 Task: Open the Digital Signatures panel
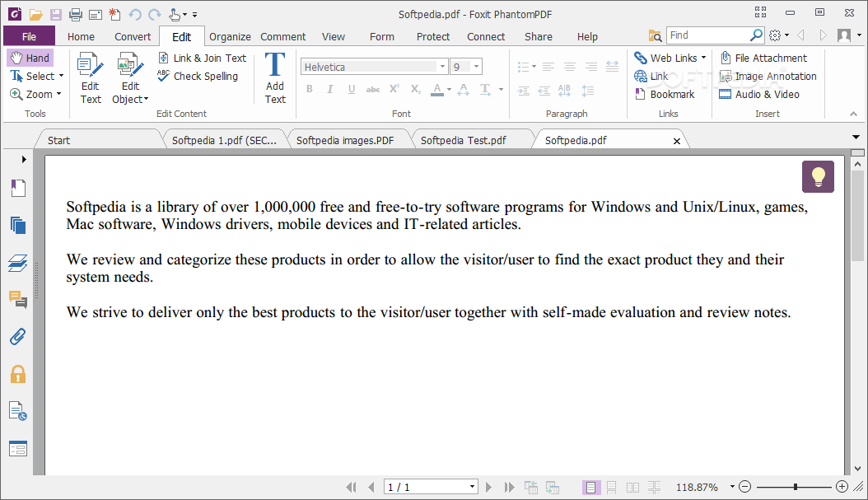18,411
